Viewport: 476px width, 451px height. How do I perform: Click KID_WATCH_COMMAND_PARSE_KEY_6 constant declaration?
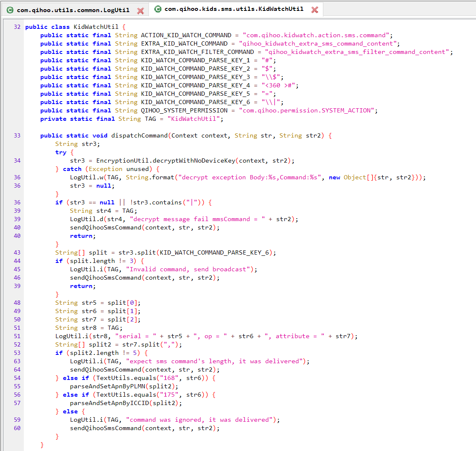pyautogui.click(x=195, y=102)
